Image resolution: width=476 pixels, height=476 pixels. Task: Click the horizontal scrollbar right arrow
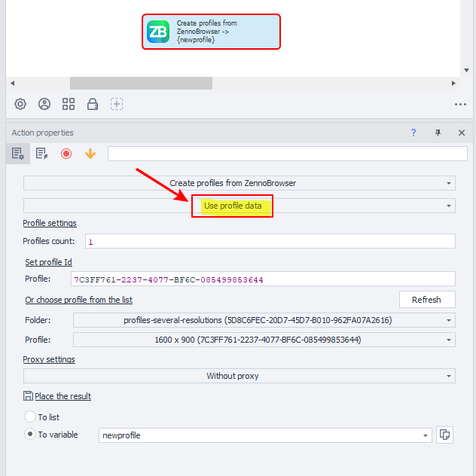coord(453,83)
